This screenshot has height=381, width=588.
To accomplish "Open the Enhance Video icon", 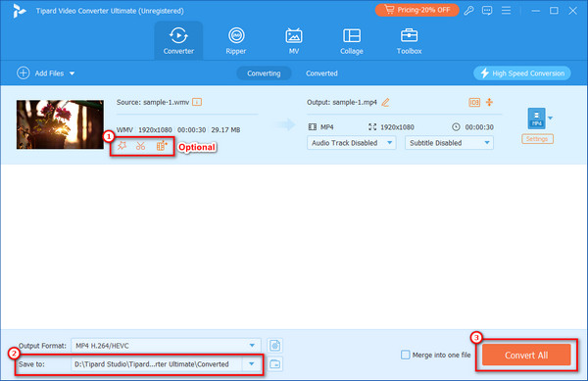I will coord(162,146).
